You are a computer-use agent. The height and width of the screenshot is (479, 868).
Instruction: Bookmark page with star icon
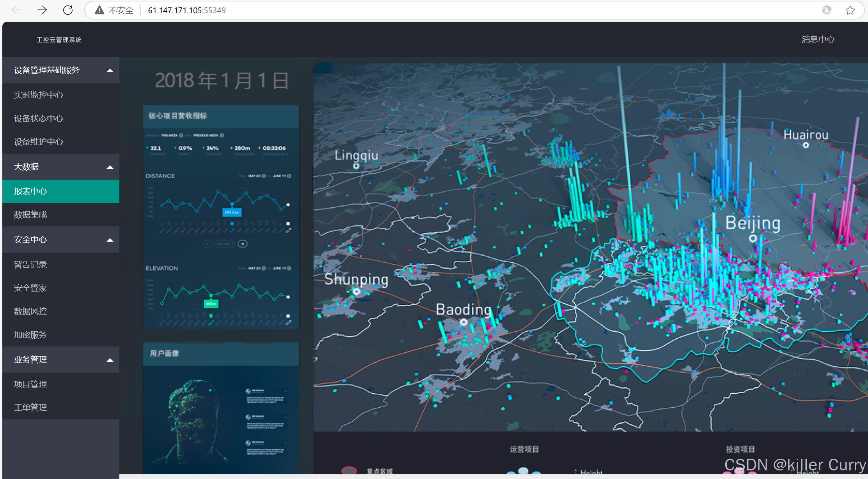tap(850, 11)
